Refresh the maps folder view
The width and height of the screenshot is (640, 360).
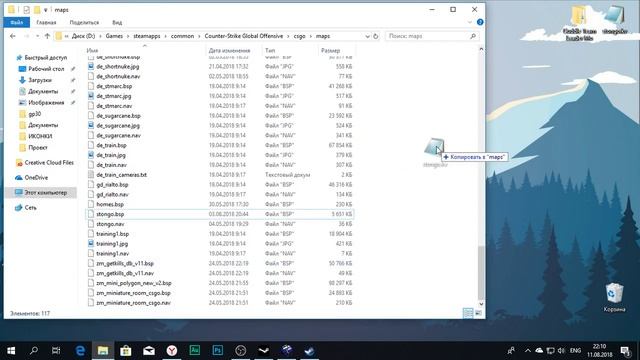(x=376, y=36)
